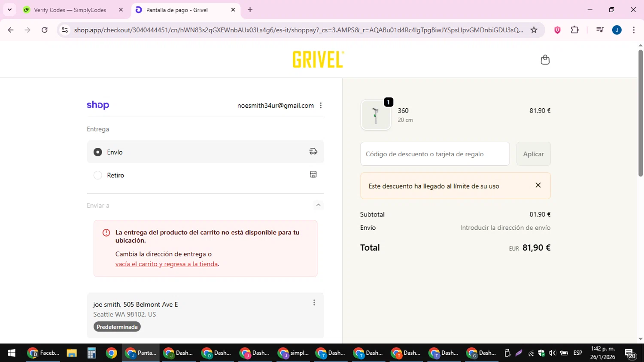Close the Pantalla de pago - Grivel tab

pos(233,9)
